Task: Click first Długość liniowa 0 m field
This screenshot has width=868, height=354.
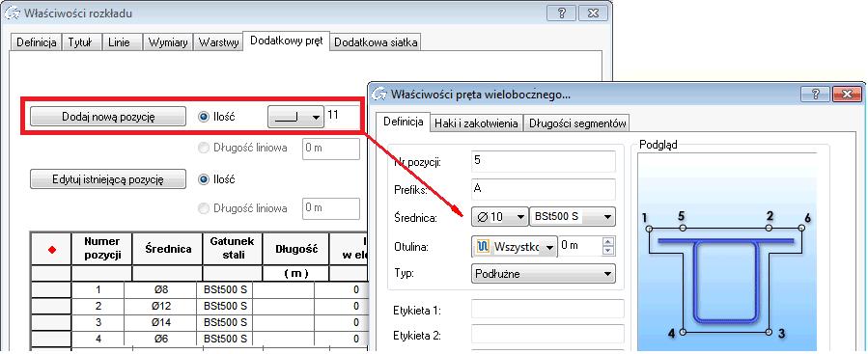Action: click(331, 149)
